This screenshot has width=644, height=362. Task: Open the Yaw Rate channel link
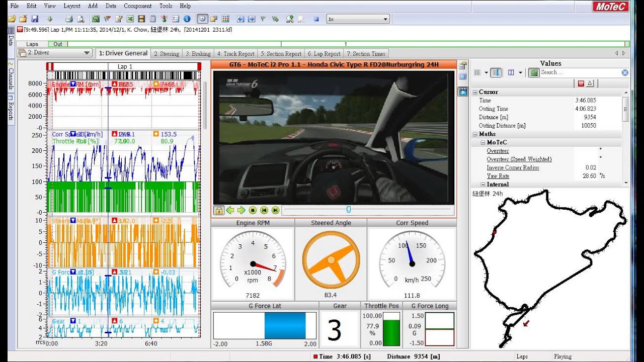[498, 176]
